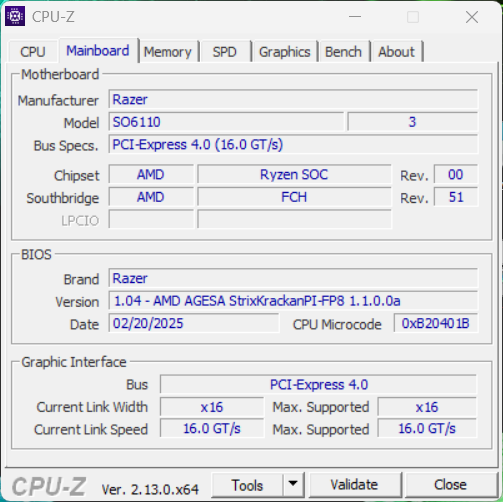The height and width of the screenshot is (502, 503).
Task: Click the Close button at bottom
Action: tap(450, 485)
